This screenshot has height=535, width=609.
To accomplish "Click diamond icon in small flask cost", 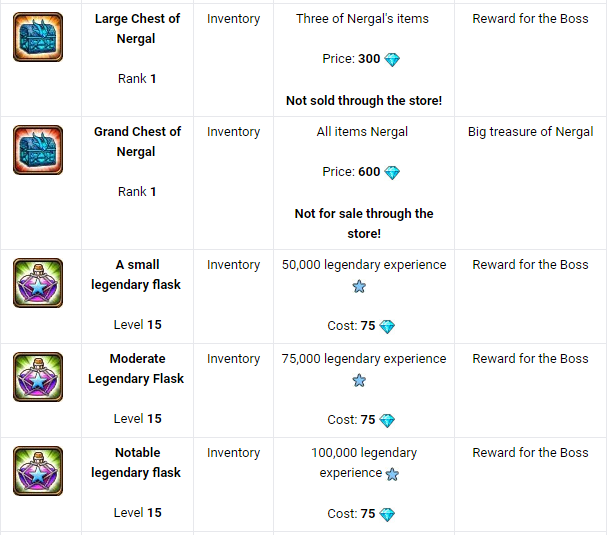I will pyautogui.click(x=387, y=327).
